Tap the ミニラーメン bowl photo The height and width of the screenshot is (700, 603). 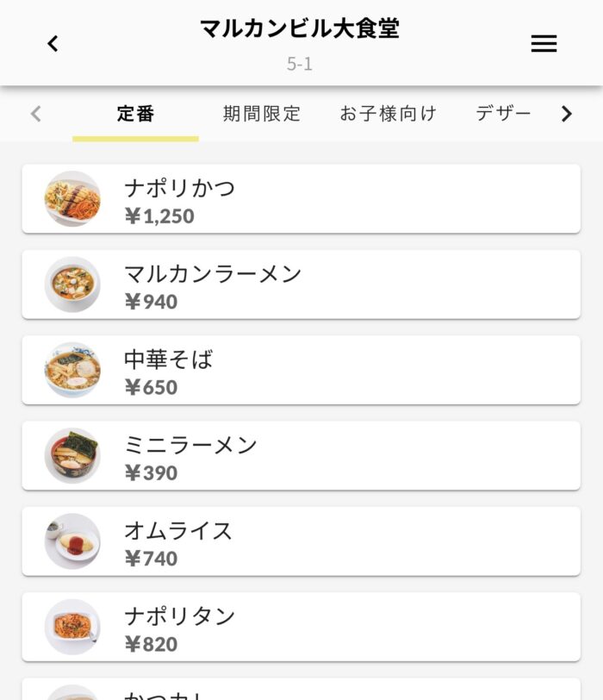click(72, 455)
